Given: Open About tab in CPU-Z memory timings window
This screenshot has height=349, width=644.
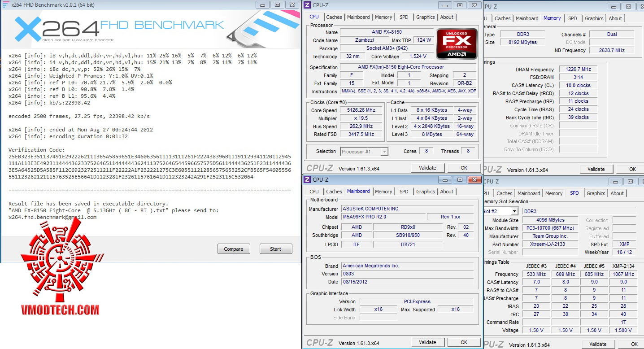Looking at the screenshot, I should click(615, 18).
